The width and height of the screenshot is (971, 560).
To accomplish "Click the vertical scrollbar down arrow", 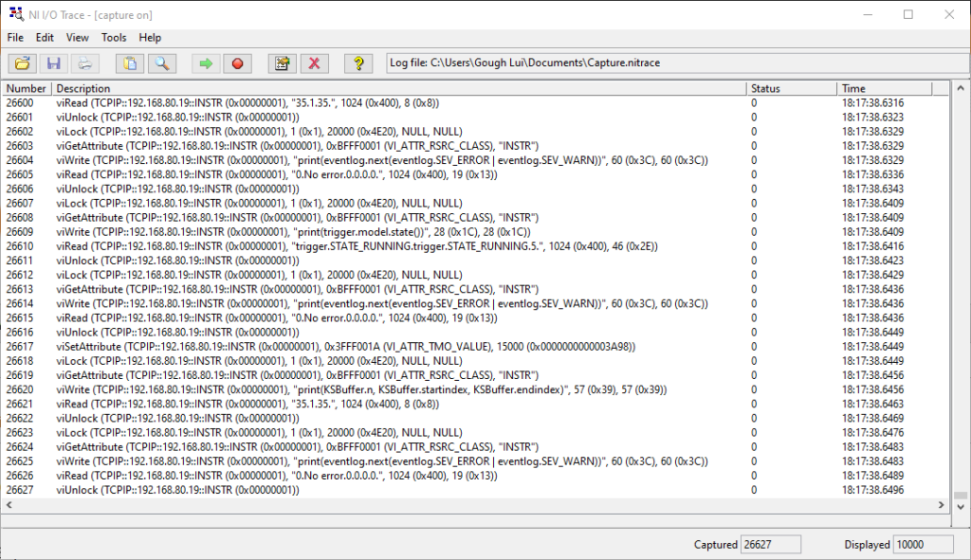I will pyautogui.click(x=961, y=506).
